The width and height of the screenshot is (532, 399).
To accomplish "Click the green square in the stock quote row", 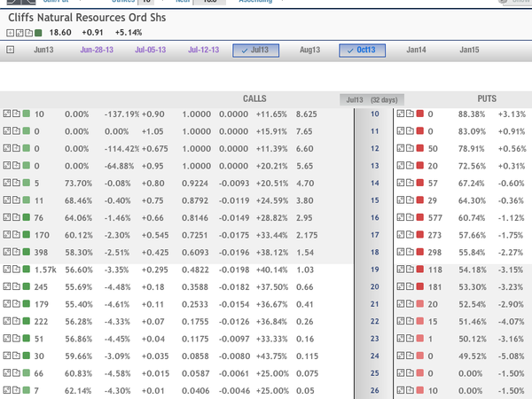I will tap(38, 33).
